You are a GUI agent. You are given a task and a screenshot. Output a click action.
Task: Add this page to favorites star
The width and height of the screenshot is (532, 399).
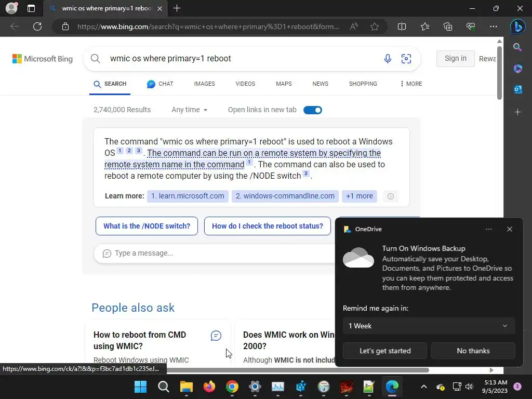click(375, 26)
